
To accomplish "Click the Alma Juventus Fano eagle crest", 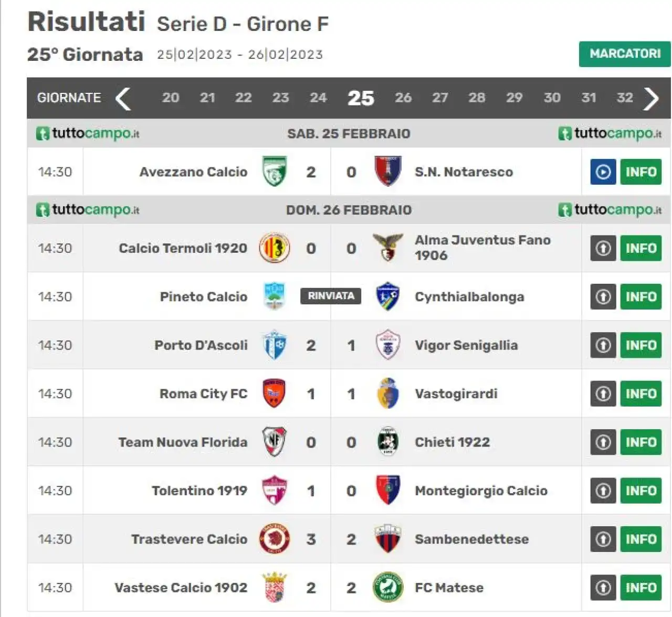I will point(388,248).
